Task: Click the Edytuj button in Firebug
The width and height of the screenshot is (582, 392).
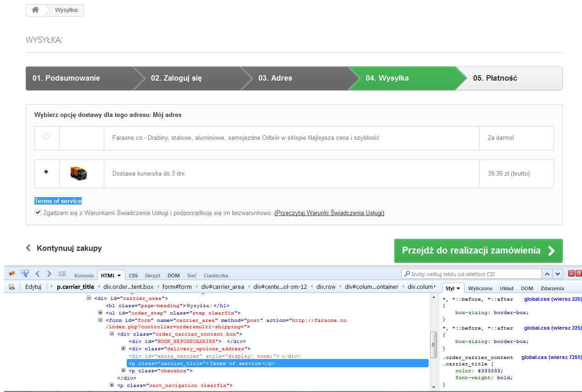Action: click(33, 287)
